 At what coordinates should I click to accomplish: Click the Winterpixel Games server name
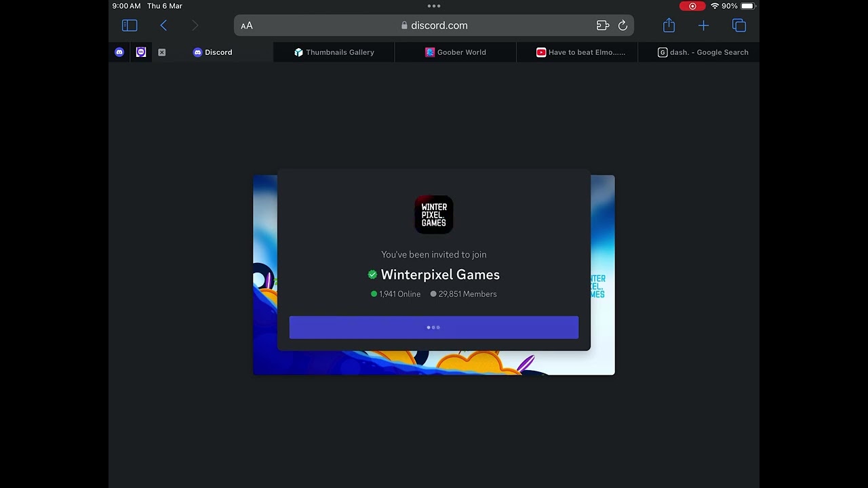click(x=440, y=274)
